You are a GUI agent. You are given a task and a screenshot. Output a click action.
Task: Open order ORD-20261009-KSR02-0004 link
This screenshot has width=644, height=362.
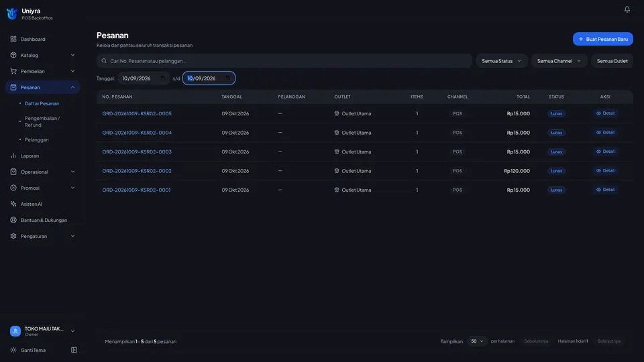137,133
